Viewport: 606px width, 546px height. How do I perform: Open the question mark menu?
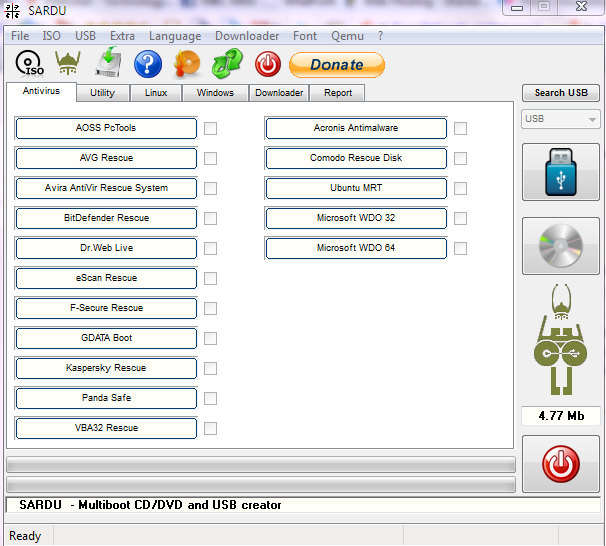click(x=380, y=36)
